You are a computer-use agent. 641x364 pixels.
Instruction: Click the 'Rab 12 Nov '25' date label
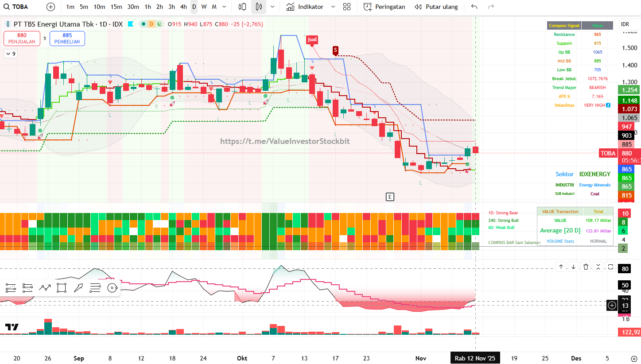pyautogui.click(x=475, y=358)
